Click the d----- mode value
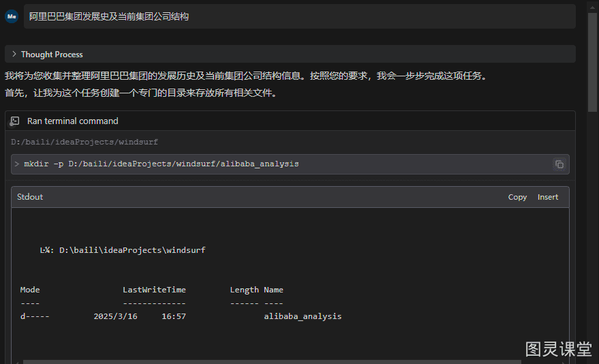Image resolution: width=599 pixels, height=364 pixels. 35,316
